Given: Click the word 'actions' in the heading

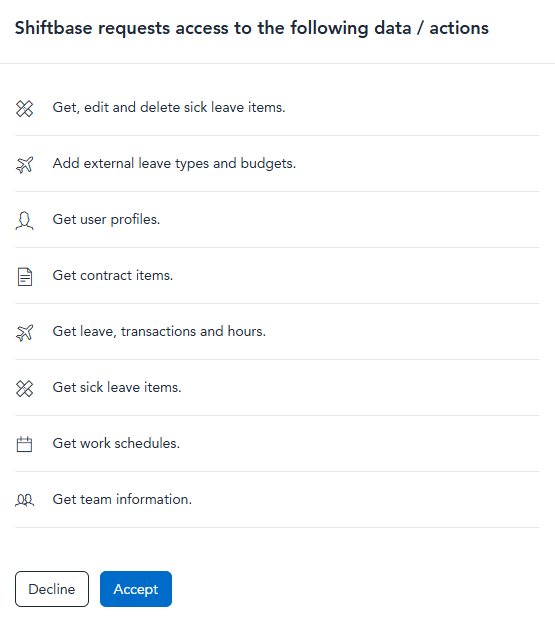Looking at the screenshot, I should pyautogui.click(x=459, y=28).
